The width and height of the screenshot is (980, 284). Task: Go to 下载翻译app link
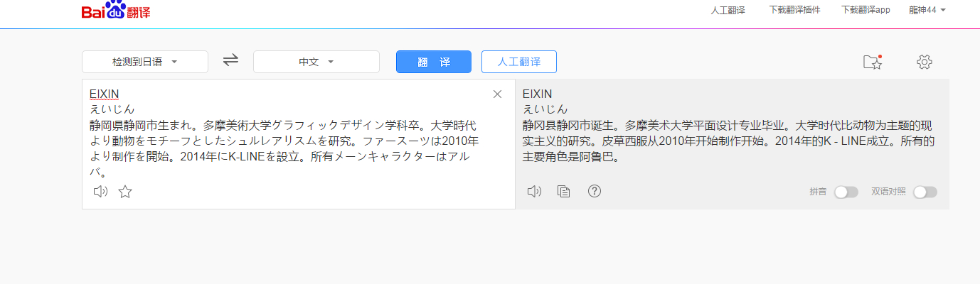[x=866, y=10]
